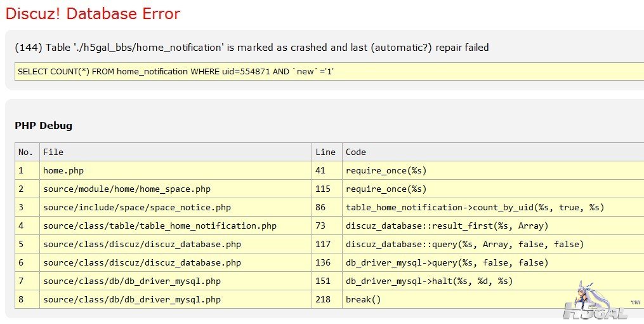Click the Line column header
644x324 pixels.
325,152
